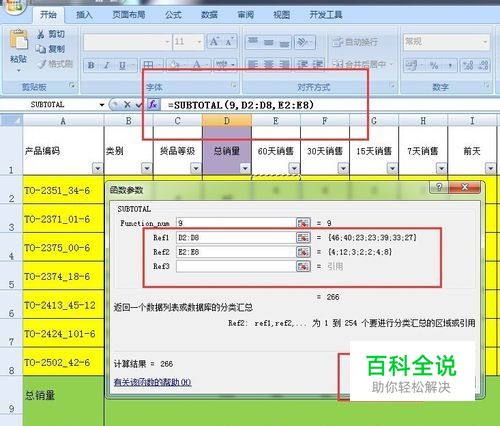The image size is (500, 426).
Task: Open the filter dropdown on 货品等级 column
Action: [x=196, y=168]
